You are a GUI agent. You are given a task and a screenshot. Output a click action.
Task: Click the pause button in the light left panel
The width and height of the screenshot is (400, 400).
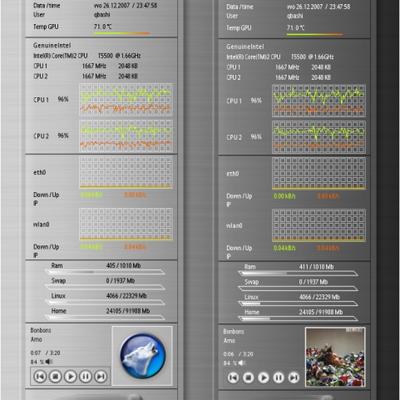point(86,377)
